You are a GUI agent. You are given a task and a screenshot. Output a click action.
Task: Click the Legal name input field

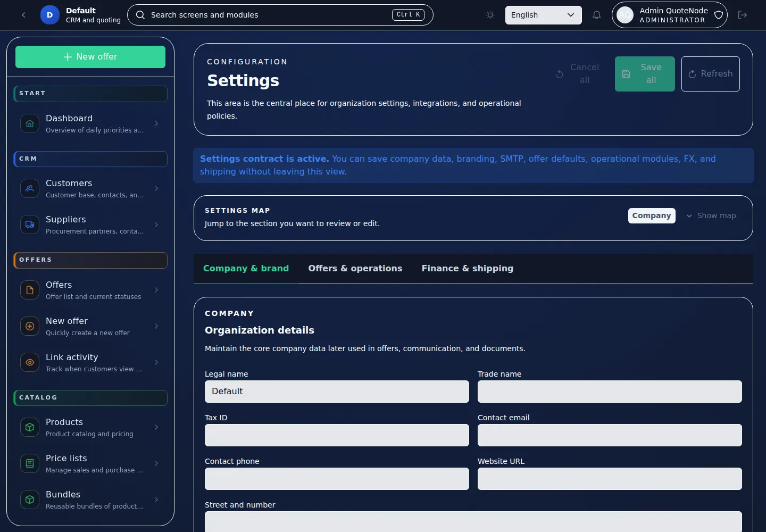[337, 392]
